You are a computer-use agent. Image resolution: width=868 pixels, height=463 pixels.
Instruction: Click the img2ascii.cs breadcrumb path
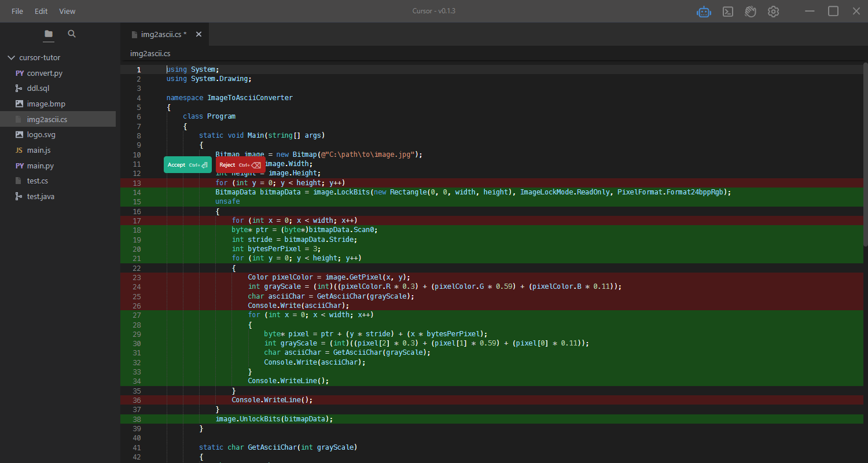coord(150,53)
